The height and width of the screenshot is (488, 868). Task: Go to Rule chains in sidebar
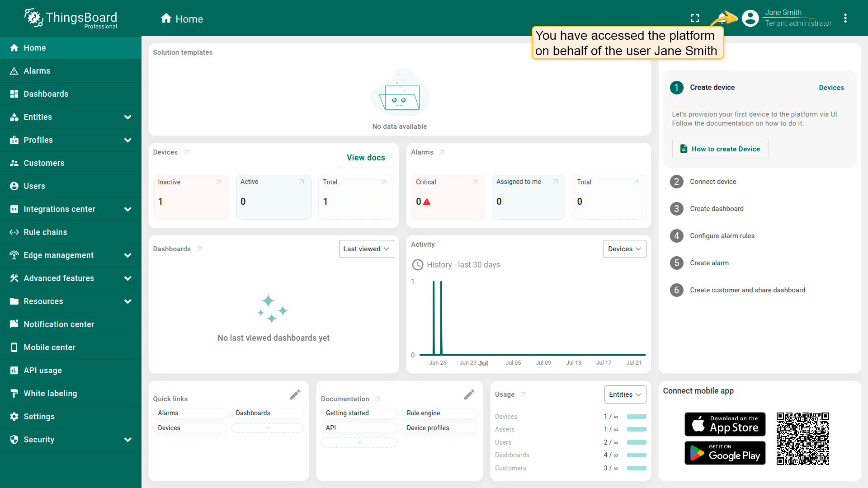pyautogui.click(x=45, y=232)
